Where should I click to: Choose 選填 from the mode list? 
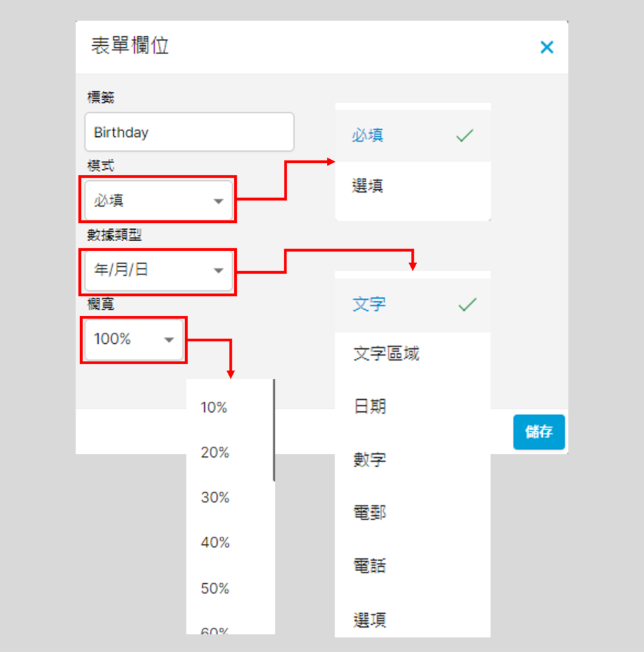(x=412, y=186)
